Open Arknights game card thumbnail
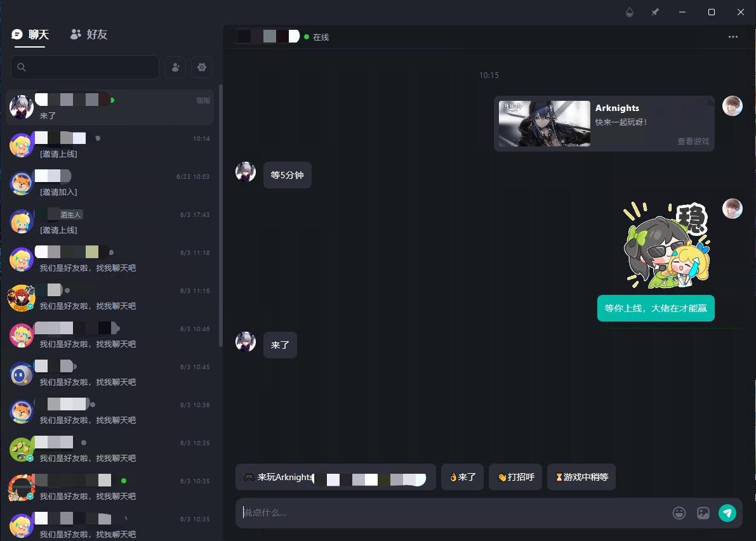Screen dimensions: 756x541 (x=545, y=123)
